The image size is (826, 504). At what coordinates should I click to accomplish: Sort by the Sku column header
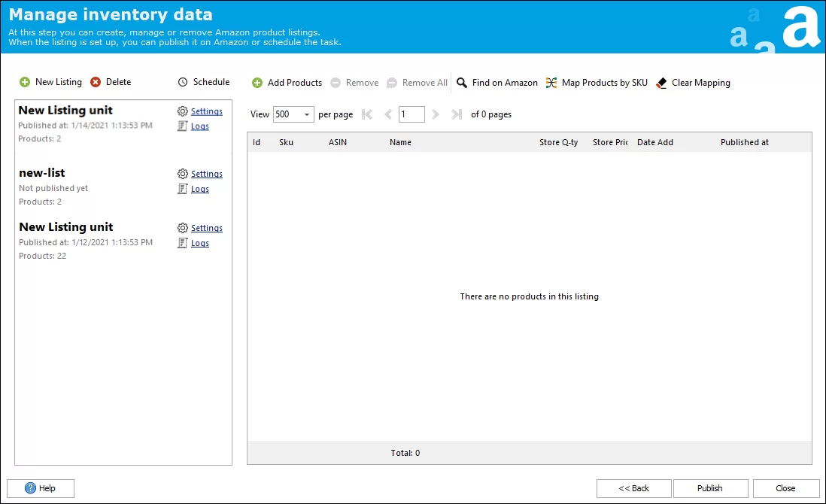[286, 142]
